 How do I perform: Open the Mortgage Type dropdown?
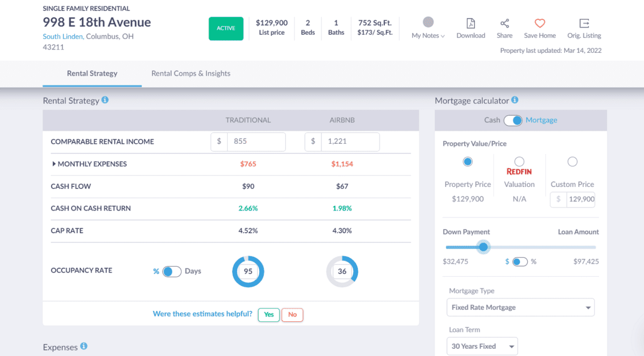(x=520, y=308)
